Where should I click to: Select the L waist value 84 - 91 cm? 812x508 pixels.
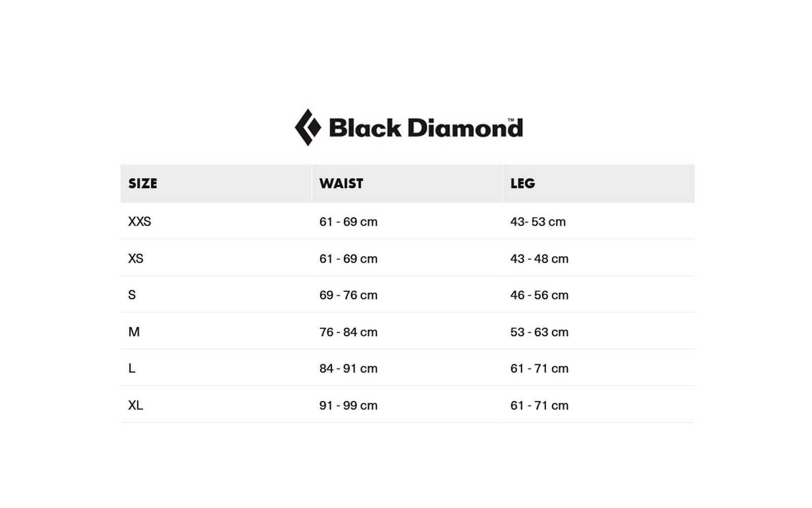(348, 369)
